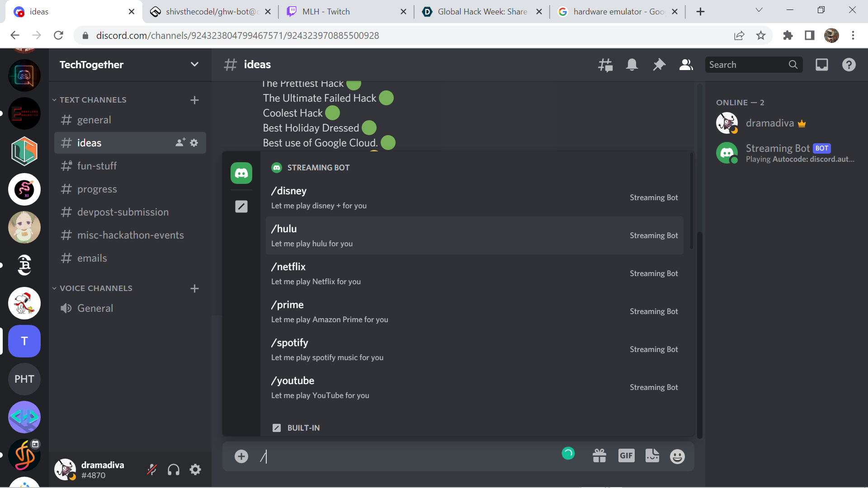Collapse the TEXT CHANNELS category
This screenshot has height=488, width=868.
(93, 100)
